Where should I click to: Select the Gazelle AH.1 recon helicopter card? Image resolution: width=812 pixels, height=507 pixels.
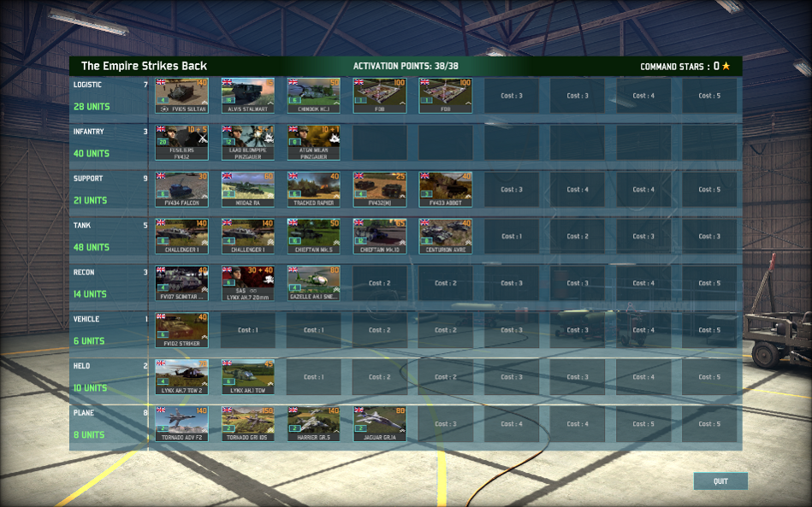coord(314,283)
